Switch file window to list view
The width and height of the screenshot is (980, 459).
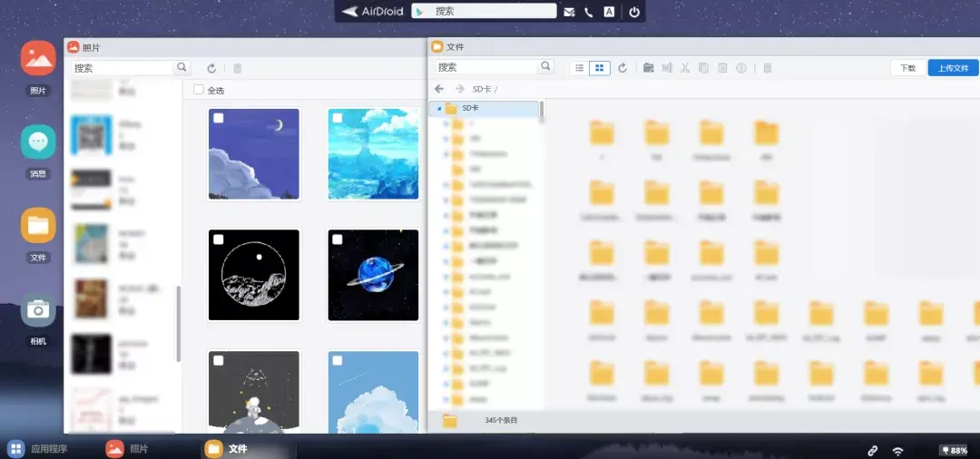[x=579, y=68]
